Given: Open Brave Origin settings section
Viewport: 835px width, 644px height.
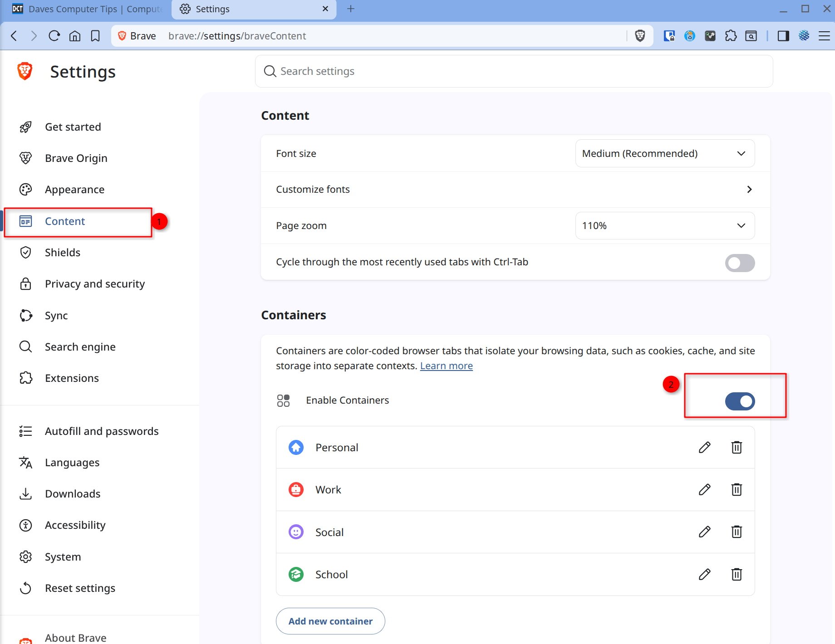Looking at the screenshot, I should [76, 158].
